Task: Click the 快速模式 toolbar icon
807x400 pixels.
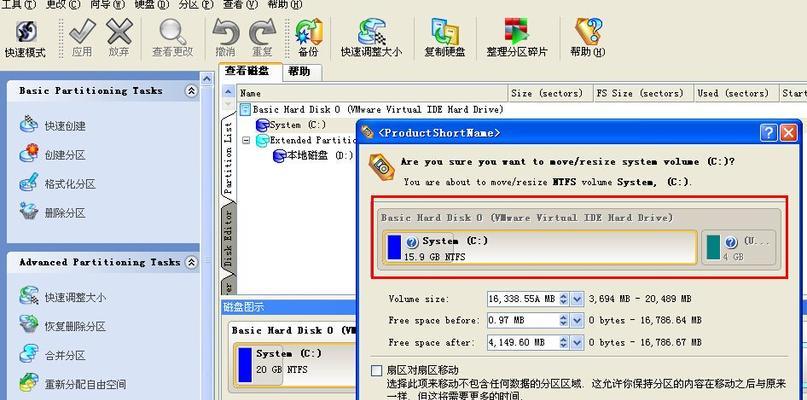Action: click(25, 39)
